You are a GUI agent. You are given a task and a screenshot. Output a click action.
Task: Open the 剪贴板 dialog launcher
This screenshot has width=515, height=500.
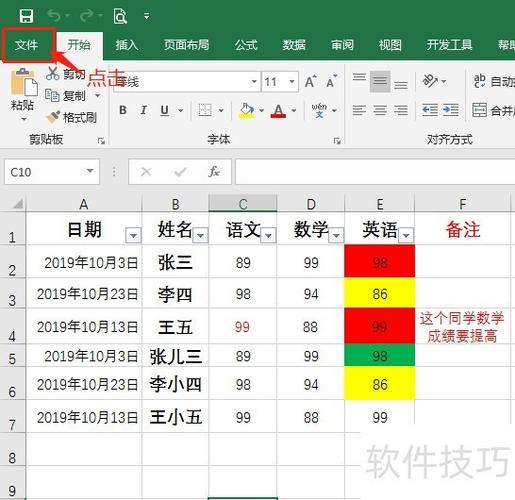coord(101,141)
